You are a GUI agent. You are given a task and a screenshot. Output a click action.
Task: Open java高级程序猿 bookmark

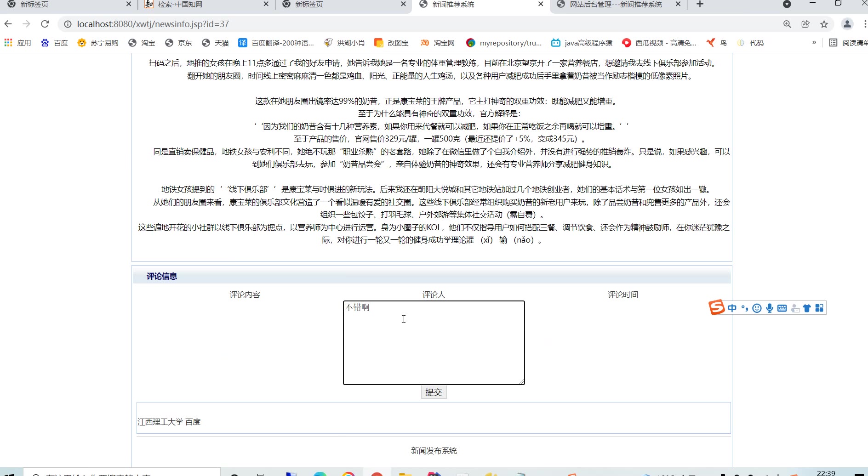[582, 43]
